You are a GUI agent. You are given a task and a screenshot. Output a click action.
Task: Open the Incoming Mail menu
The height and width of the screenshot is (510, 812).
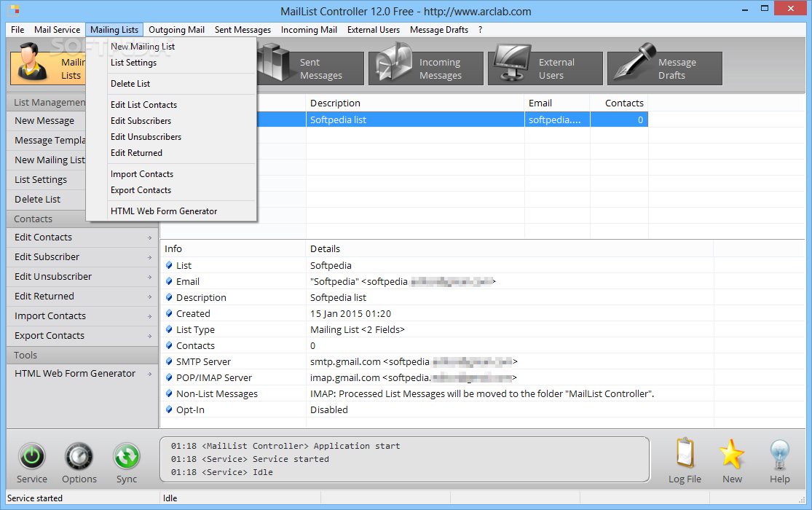click(309, 30)
